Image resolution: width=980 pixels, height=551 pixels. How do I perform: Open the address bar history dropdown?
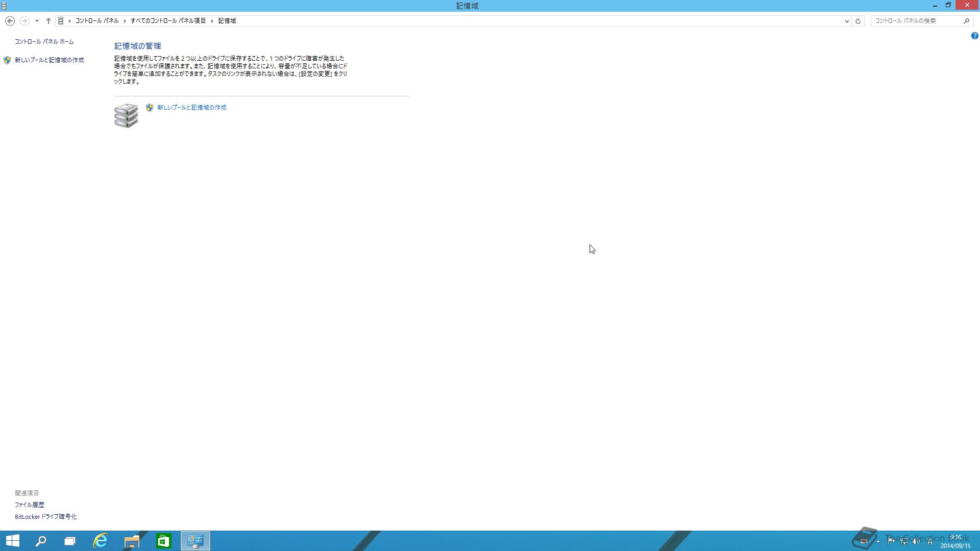[x=846, y=21]
